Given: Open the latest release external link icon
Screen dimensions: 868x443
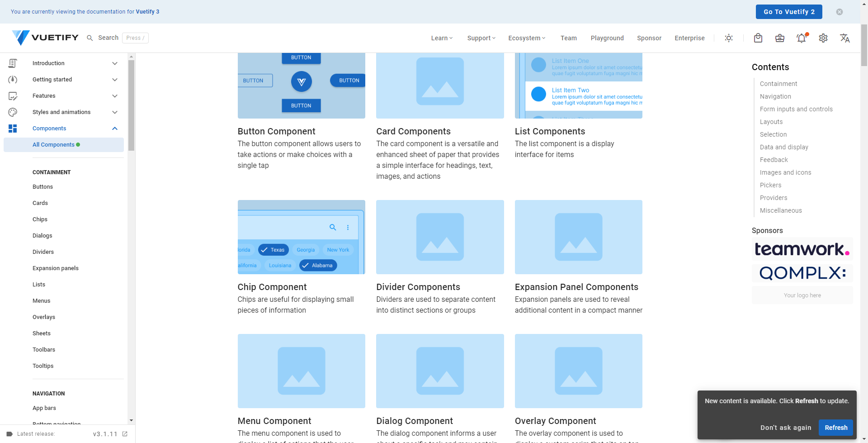Looking at the screenshot, I should pyautogui.click(x=125, y=434).
